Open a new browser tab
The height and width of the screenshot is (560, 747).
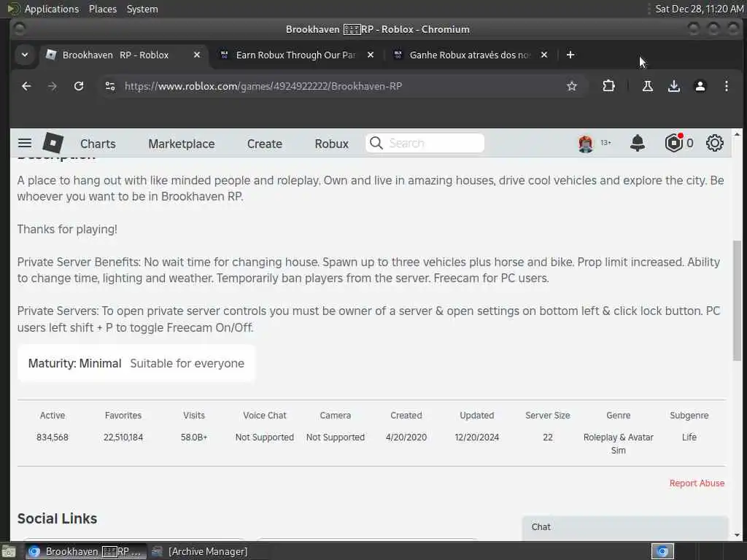pyautogui.click(x=570, y=55)
